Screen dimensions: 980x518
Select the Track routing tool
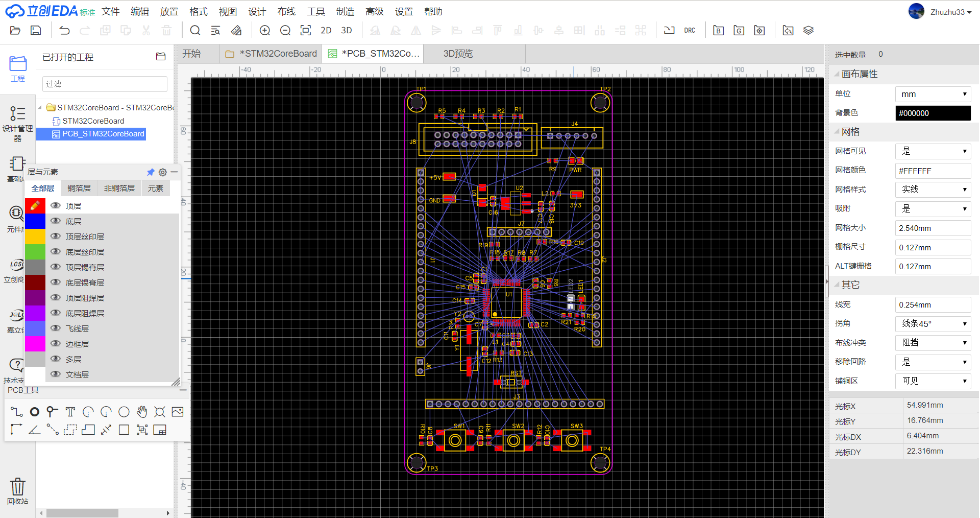16,411
